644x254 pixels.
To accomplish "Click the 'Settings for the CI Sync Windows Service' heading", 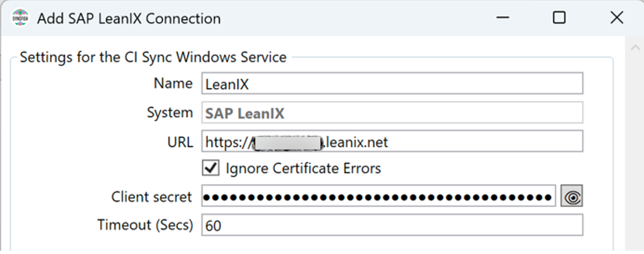I will pyautogui.click(x=153, y=57).
